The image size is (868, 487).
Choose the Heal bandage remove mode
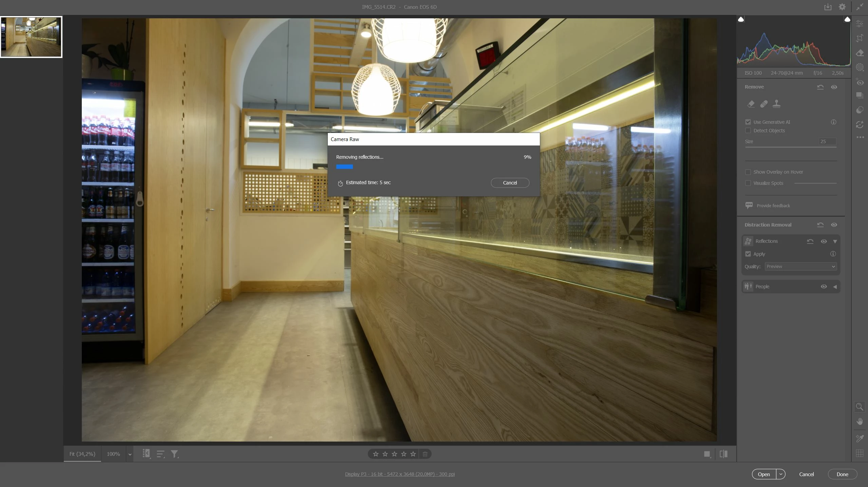[x=763, y=104]
